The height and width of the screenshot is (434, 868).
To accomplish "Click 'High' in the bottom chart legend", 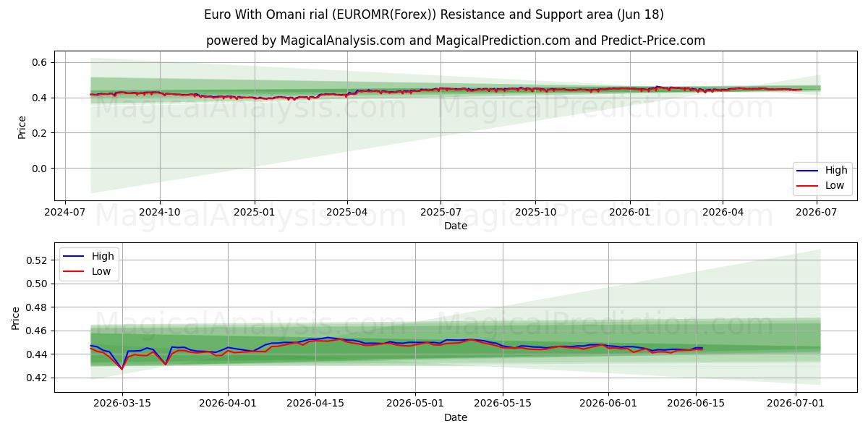I will 103,256.
